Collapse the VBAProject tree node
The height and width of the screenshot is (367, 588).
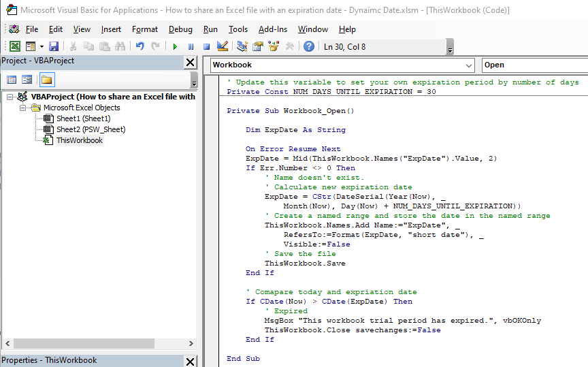tap(10, 97)
